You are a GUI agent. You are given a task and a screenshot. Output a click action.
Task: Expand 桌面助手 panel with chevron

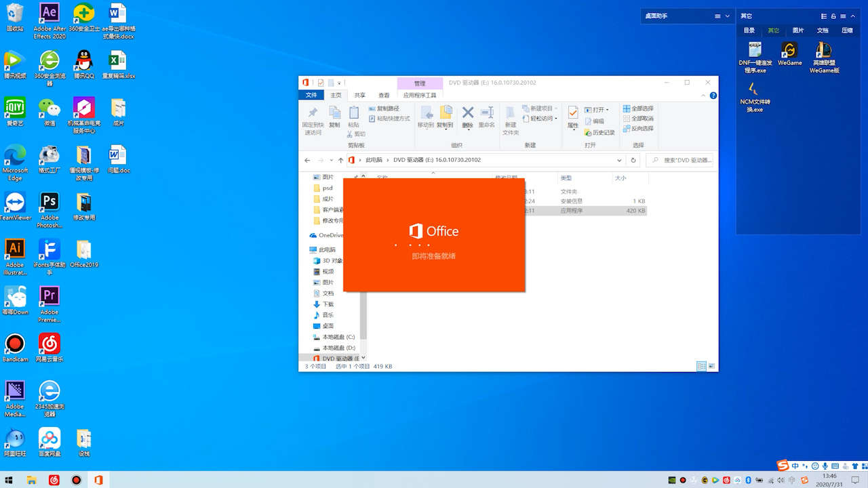[728, 16]
